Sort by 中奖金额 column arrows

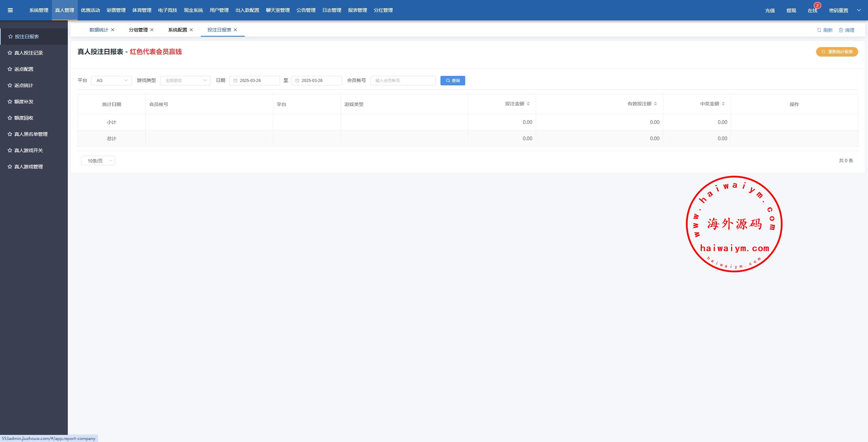tap(723, 104)
